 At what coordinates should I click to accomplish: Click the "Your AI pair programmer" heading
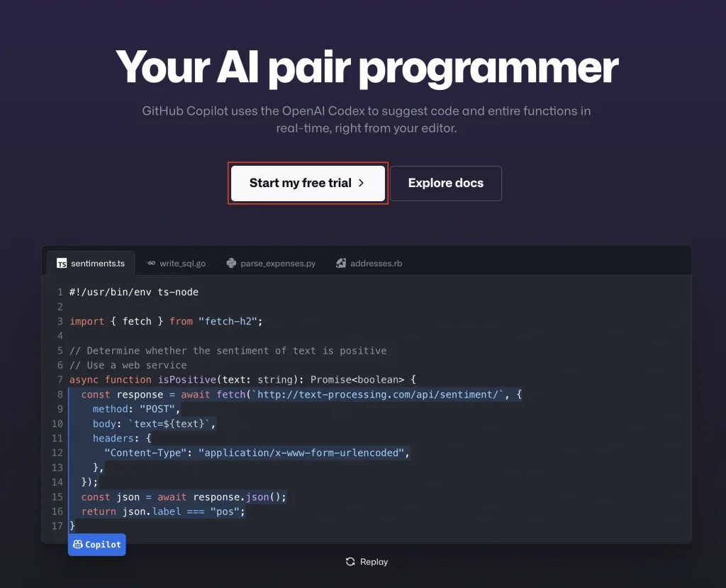point(367,68)
